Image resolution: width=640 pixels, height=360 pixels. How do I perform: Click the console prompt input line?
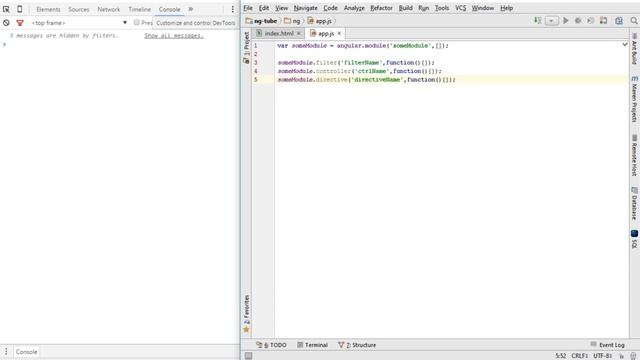click(x=120, y=44)
